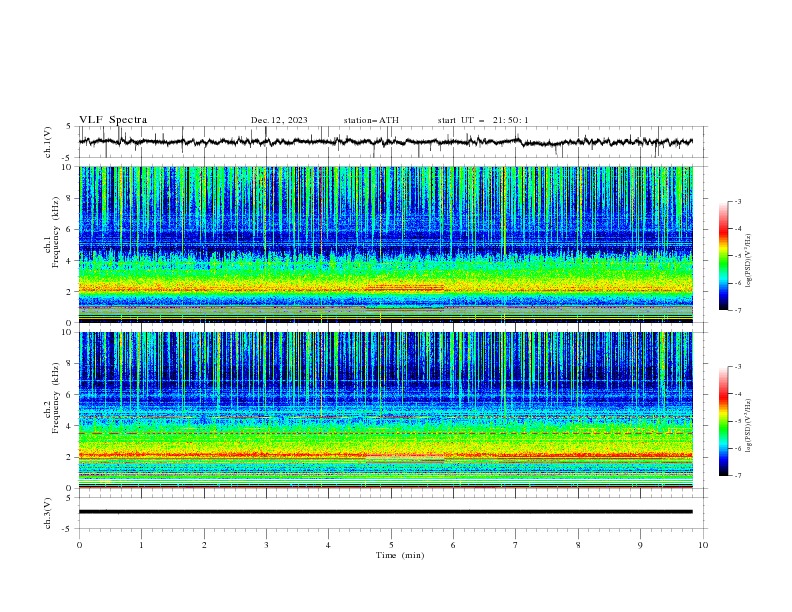Click the ch.1 colorbar "-7" tick value

coord(738,310)
